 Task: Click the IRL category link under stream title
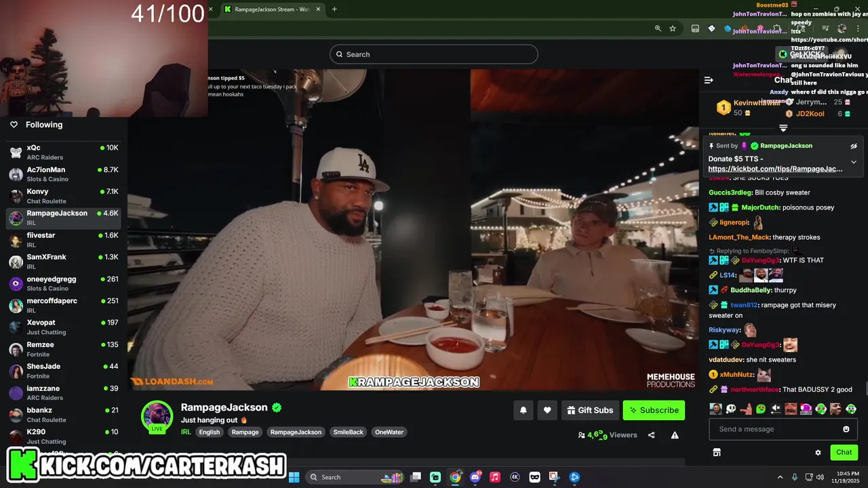click(x=186, y=432)
